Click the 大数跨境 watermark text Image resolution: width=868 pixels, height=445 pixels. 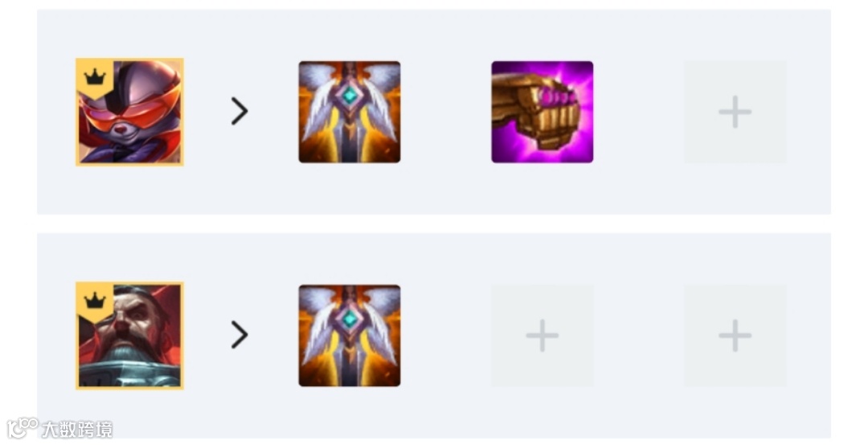pos(77,430)
